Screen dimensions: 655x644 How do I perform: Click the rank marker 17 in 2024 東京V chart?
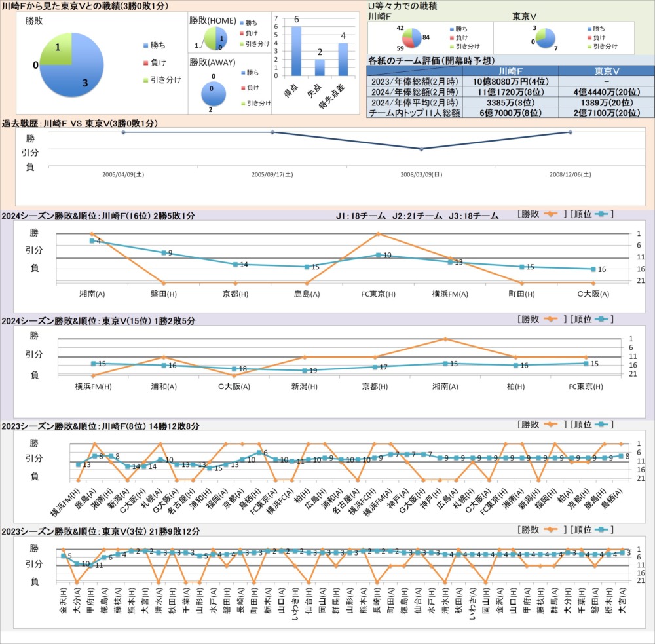coord(375,367)
